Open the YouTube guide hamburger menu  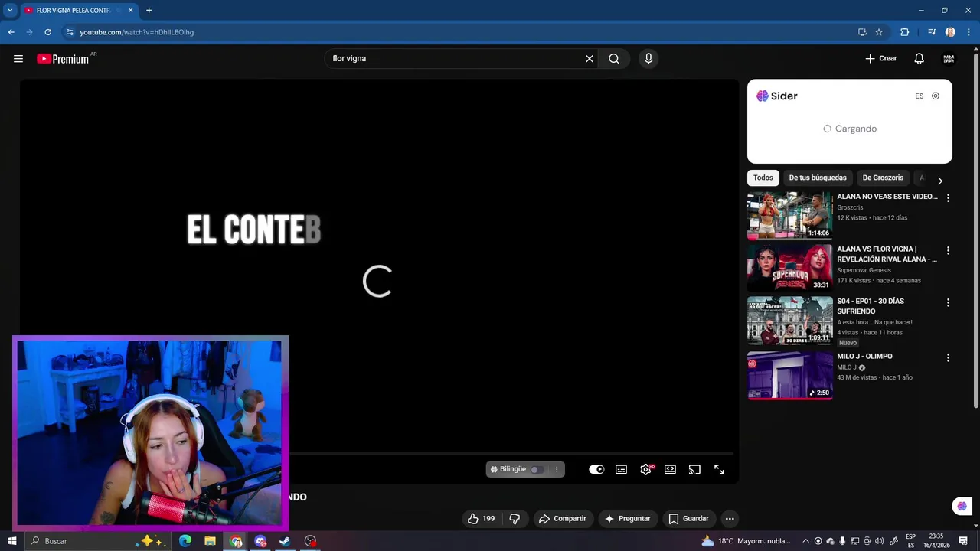(x=18, y=59)
